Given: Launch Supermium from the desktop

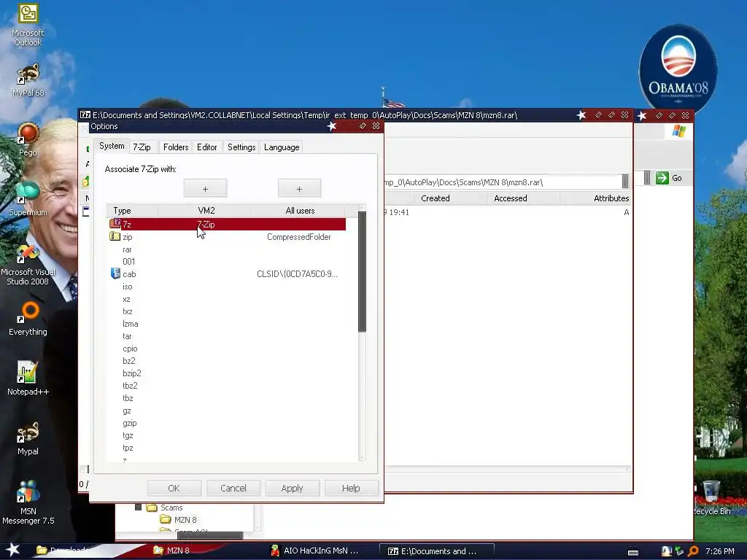Looking at the screenshot, I should (28, 199).
